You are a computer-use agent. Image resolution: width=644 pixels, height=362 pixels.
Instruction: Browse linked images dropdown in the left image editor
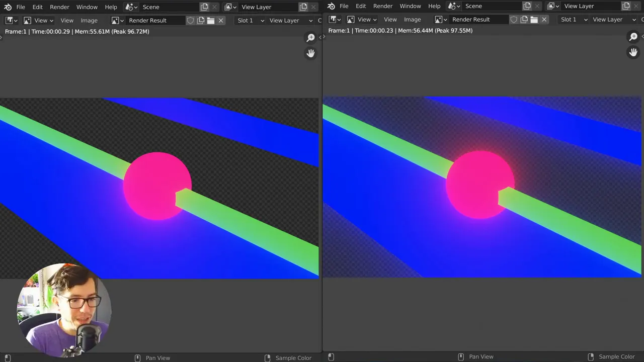(118, 21)
